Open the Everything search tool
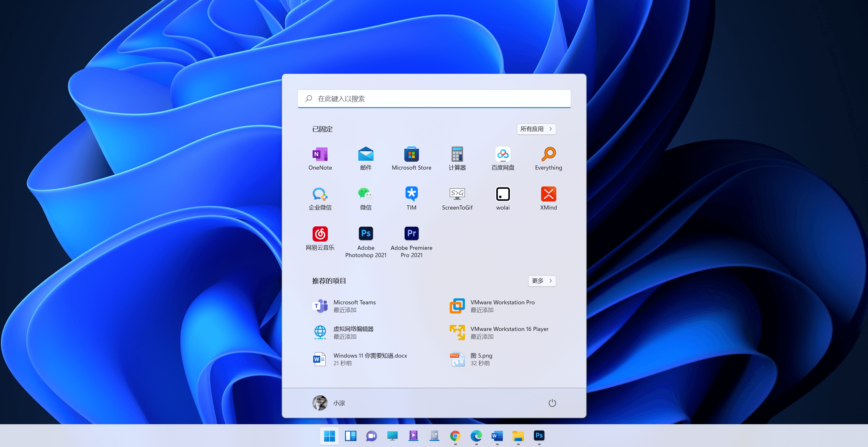Screen dimensions: 868x447 coord(548,158)
